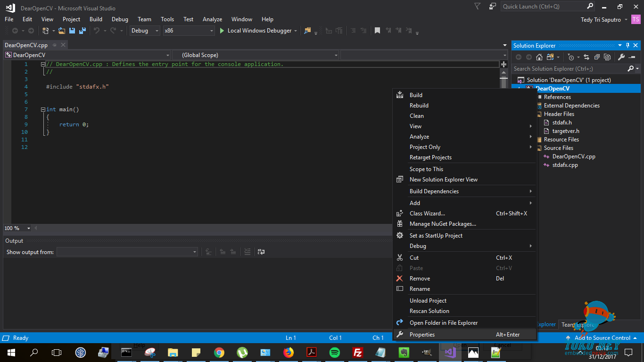
Task: Select Open Folder in File Explorer
Action: click(464, 323)
